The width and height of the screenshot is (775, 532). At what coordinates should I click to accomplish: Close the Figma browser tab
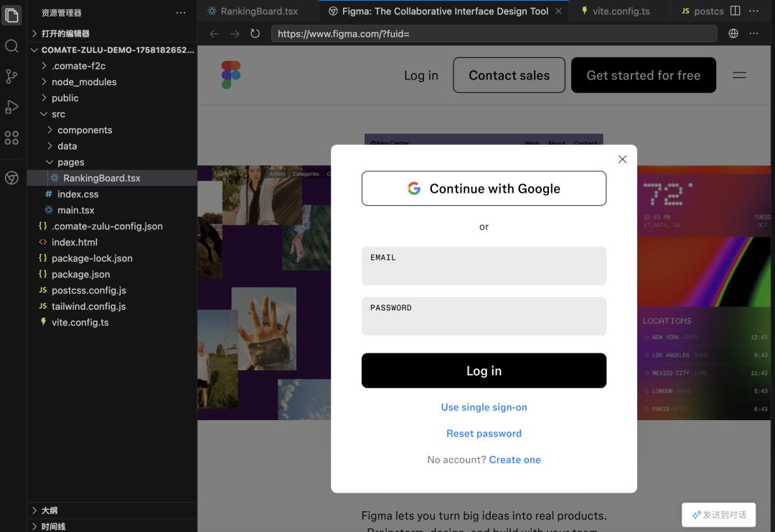pyautogui.click(x=558, y=11)
